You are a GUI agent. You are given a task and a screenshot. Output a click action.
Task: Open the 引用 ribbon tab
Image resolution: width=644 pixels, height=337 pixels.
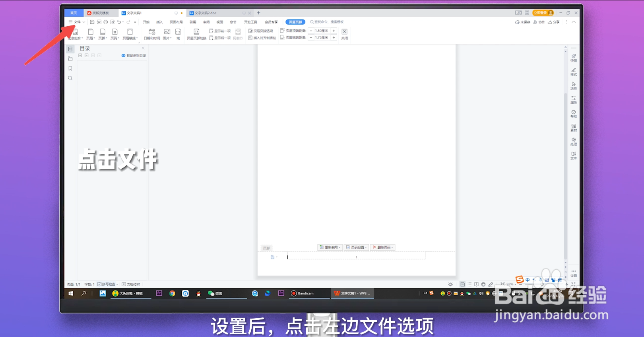193,22
